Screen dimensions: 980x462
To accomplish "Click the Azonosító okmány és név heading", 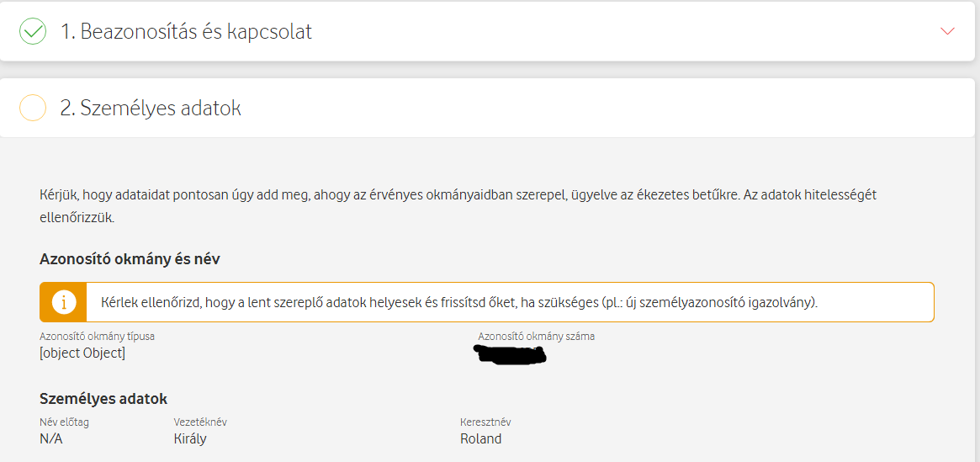I will coord(130,259).
